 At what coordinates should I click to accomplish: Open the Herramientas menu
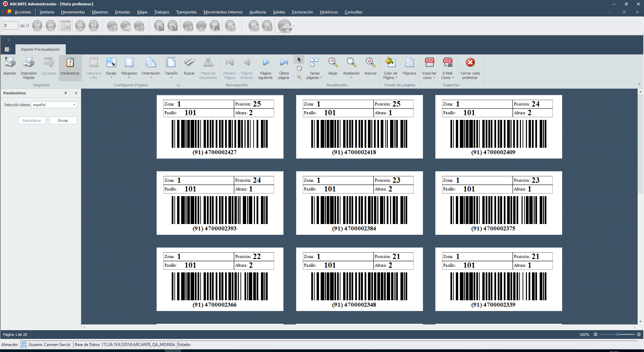point(73,12)
